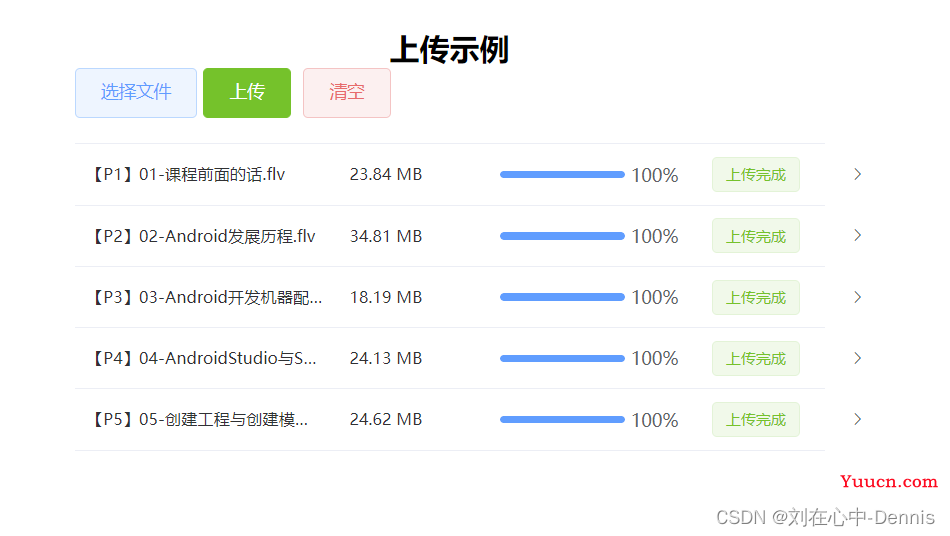Click file size 18.19 MB

tap(386, 297)
